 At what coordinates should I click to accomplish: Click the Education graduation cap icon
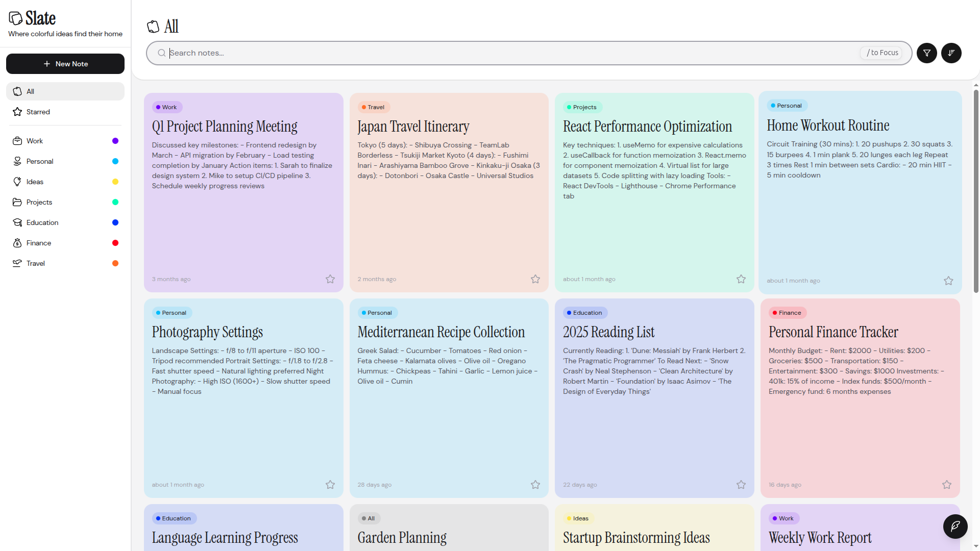[x=17, y=222]
